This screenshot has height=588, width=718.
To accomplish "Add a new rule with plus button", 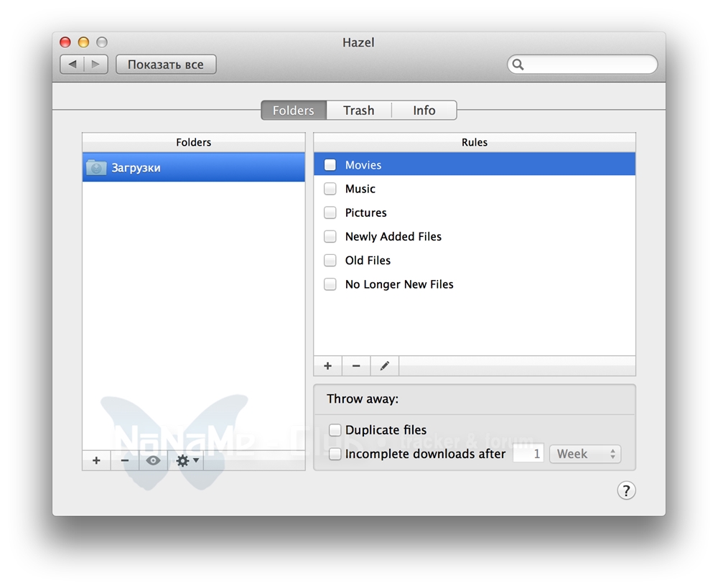I will pos(328,366).
